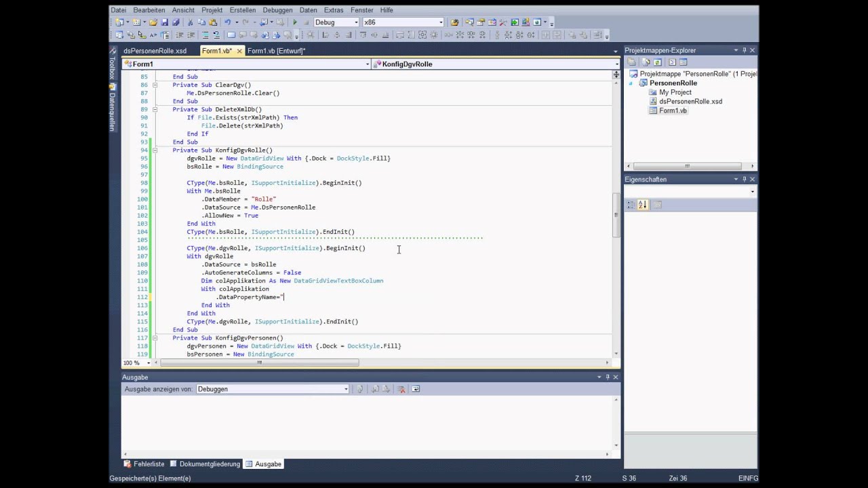This screenshot has height=488, width=868.
Task: Collapse Sub ClearDgv outlining box
Action: tap(155, 85)
